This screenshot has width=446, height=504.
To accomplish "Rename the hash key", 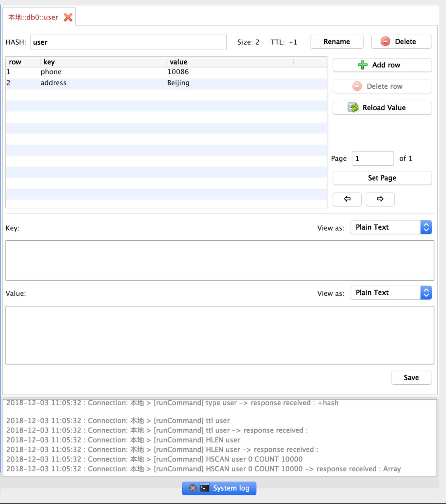I will (337, 42).
